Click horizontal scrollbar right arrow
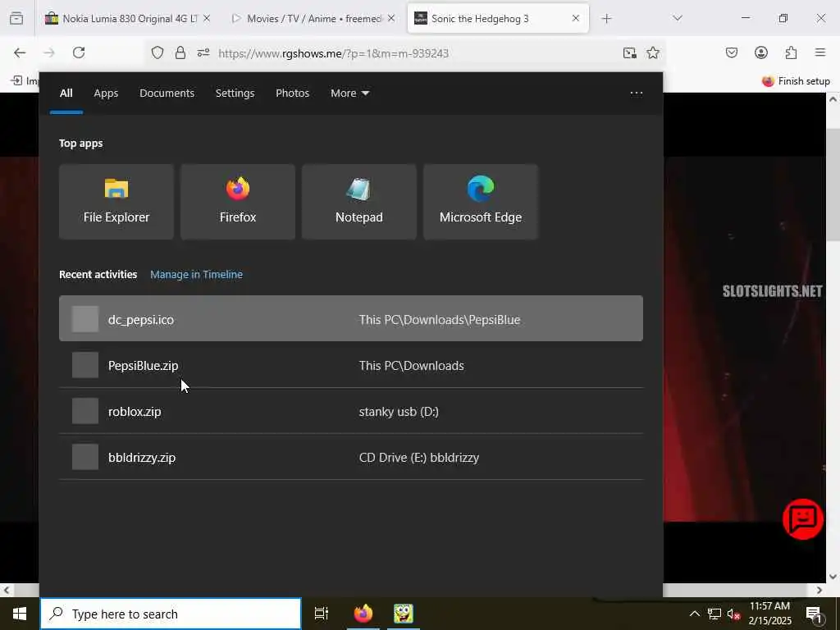This screenshot has width=840, height=630. click(819, 590)
